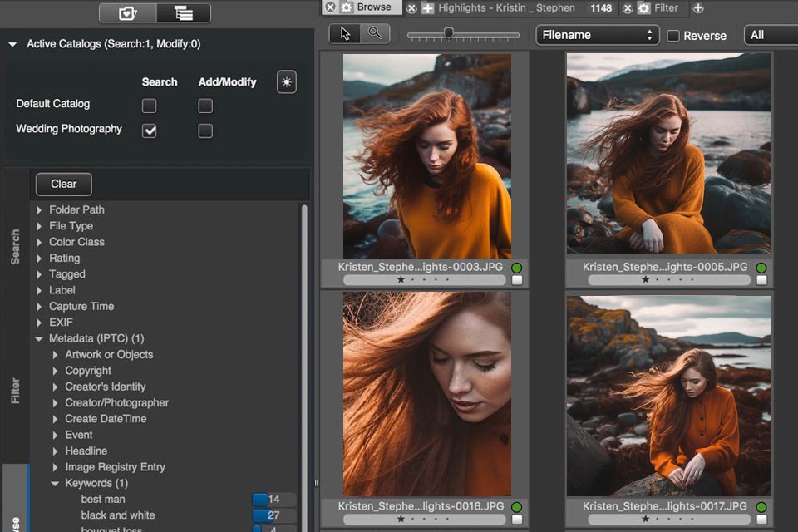Open the Filename sort dropdown
The width and height of the screenshot is (798, 532).
click(x=598, y=35)
